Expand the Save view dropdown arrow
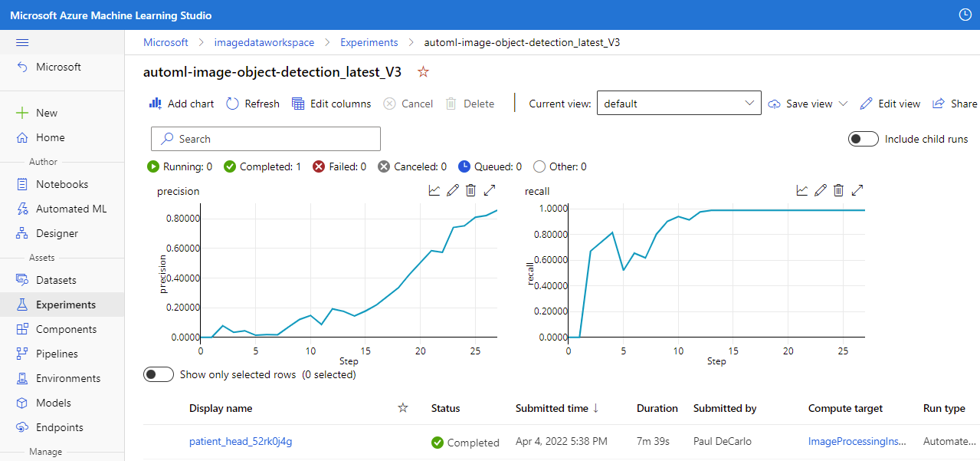This screenshot has height=461, width=980. coord(843,103)
